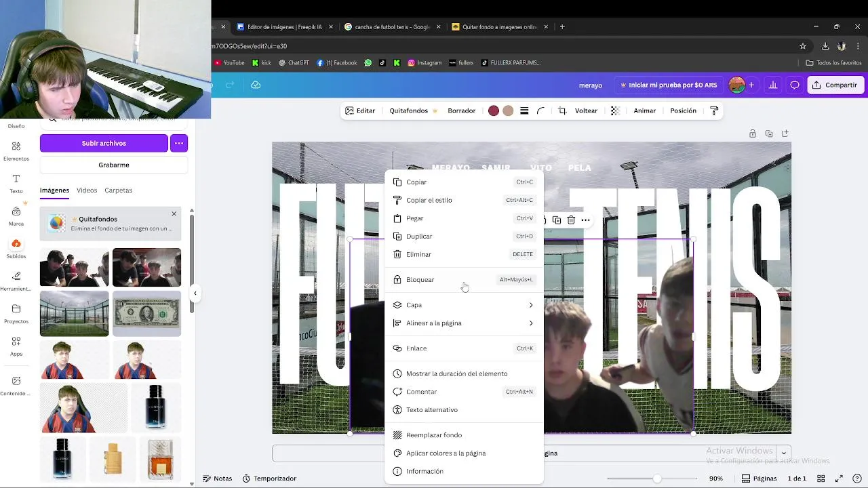Open the YouTube bookmark
This screenshot has width=868, height=488.
pos(229,62)
